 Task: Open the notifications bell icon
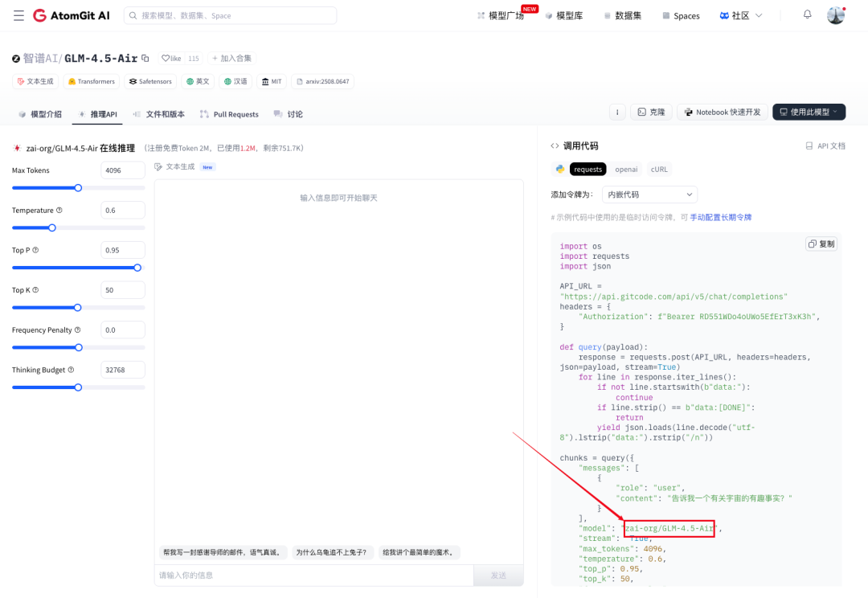click(808, 15)
